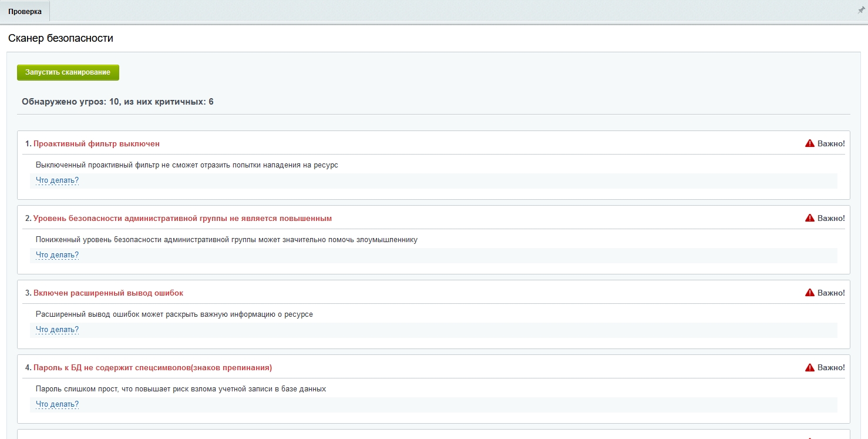This screenshot has height=439, width=868.
Task: Click the Сканер безопасности page heading
Action: pyautogui.click(x=60, y=38)
